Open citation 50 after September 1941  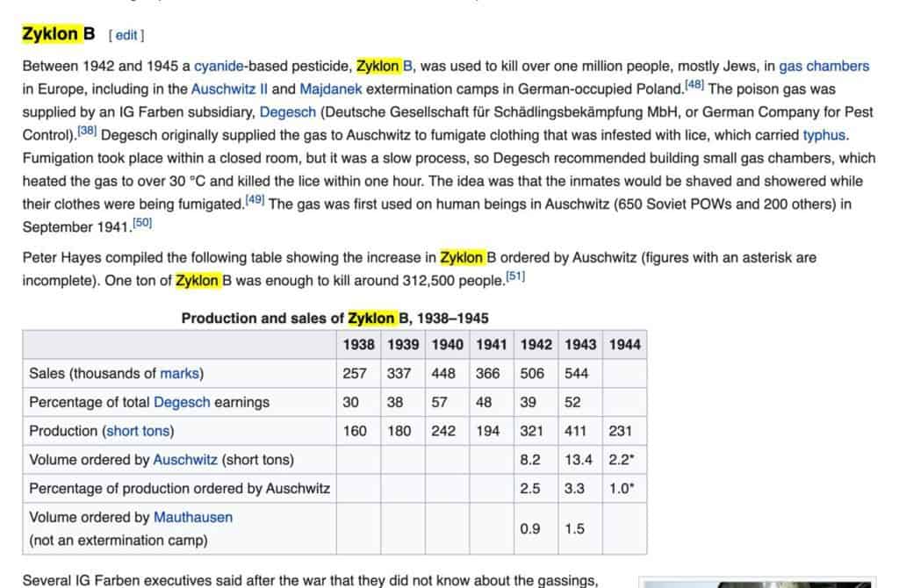[142, 224]
